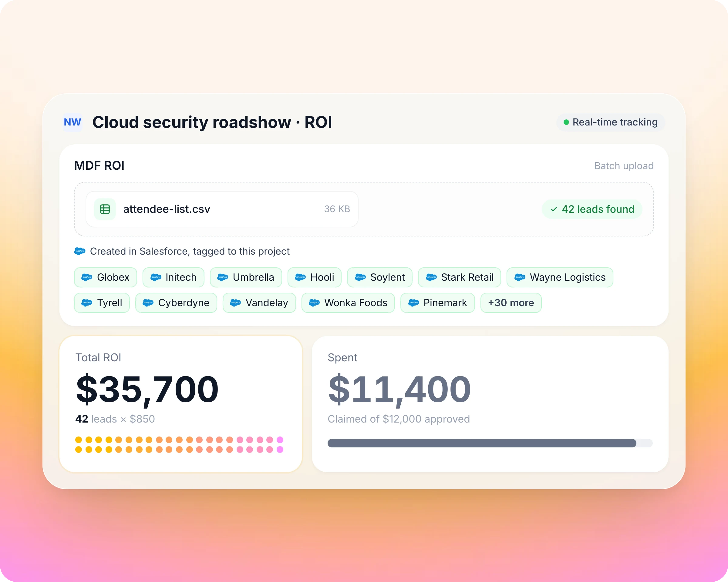The height and width of the screenshot is (582, 728).
Task: Click the '36 KB' file size
Action: pos(337,209)
